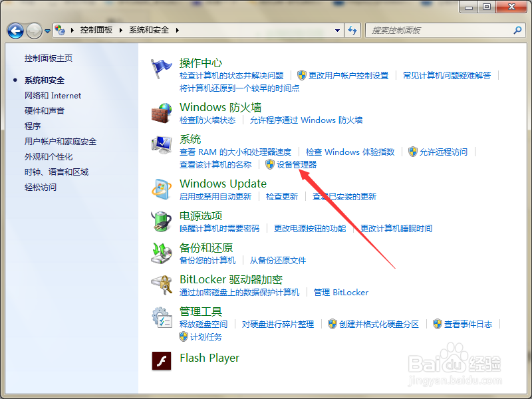Click the System computer monitor icon
This screenshot has height=399, width=532.
coord(162,145)
